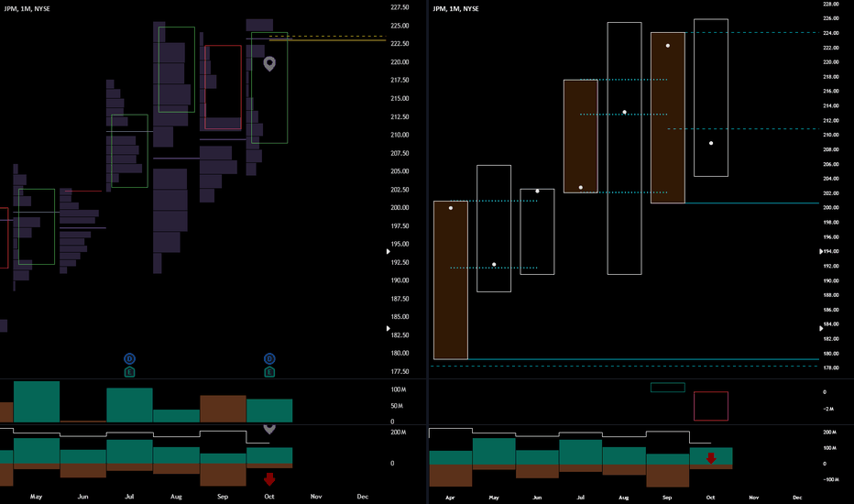854x504 pixels.
Task: Click 178.00 on right chart price axis
Action: click(830, 367)
